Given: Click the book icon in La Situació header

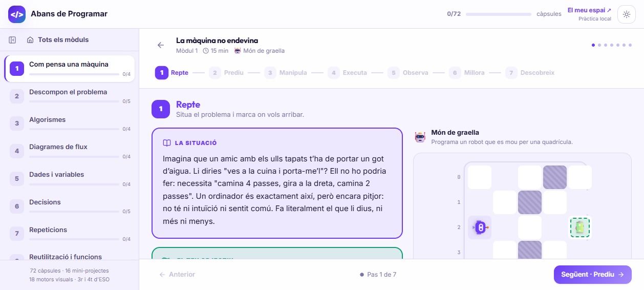Looking at the screenshot, I should (x=167, y=143).
